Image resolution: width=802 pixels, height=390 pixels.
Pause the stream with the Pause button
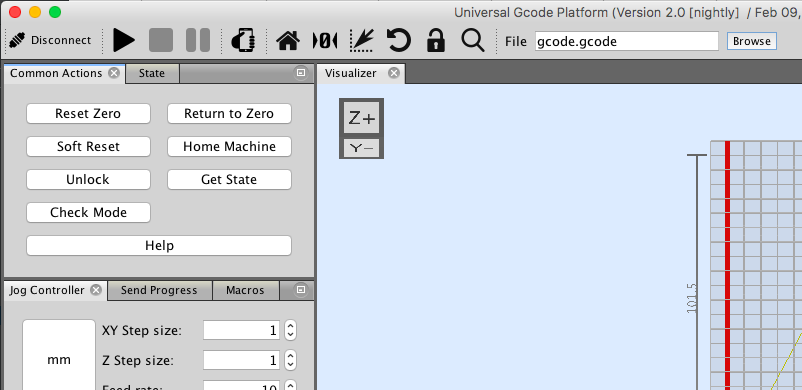coord(198,40)
